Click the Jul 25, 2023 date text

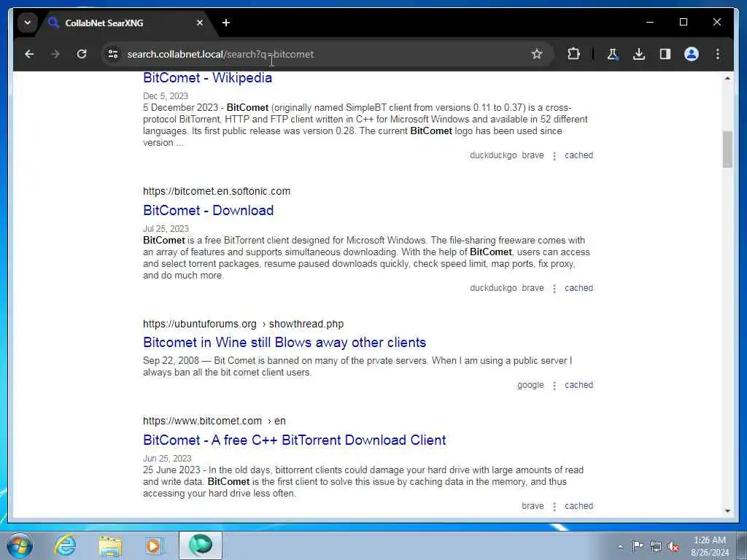(166, 229)
